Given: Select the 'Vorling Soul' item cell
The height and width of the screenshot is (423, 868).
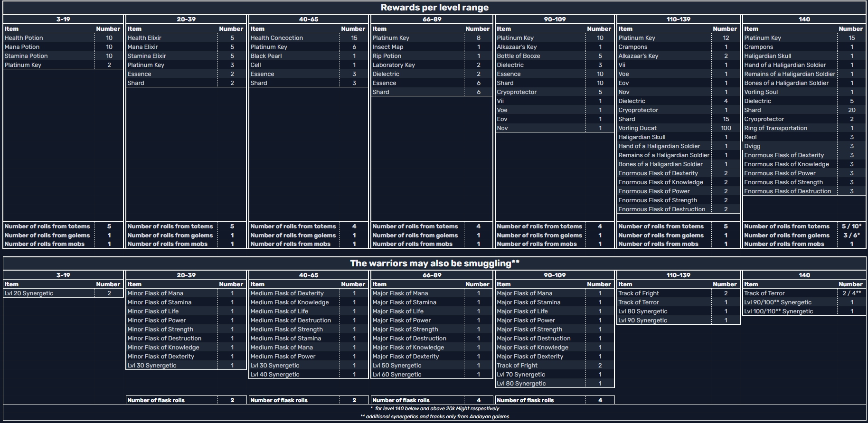Looking at the screenshot, I should point(790,92).
